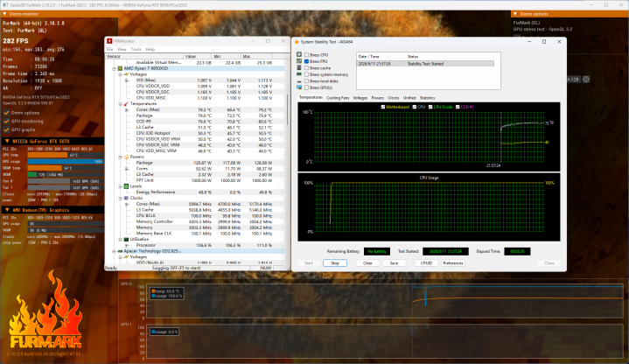Collapse the Demo monitor panel triangle

(5, 14)
